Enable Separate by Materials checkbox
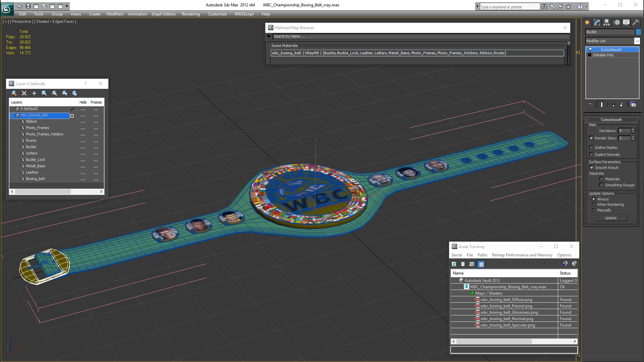 tap(601, 179)
